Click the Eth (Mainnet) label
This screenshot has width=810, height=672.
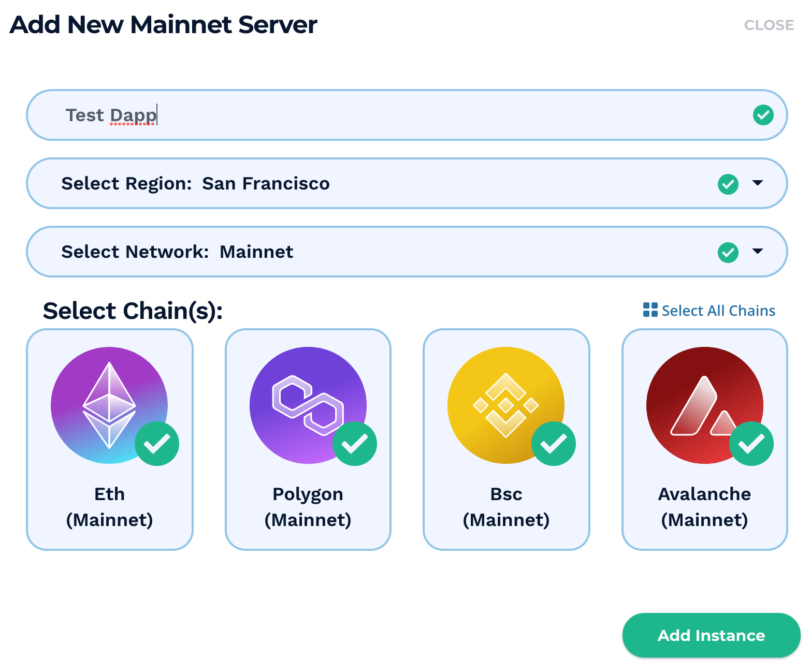pyautogui.click(x=109, y=507)
